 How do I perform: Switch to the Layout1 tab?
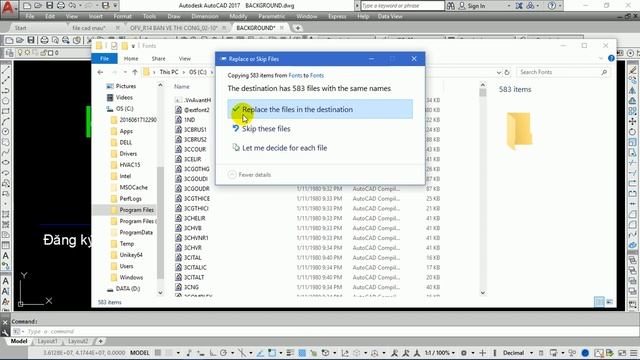47,341
